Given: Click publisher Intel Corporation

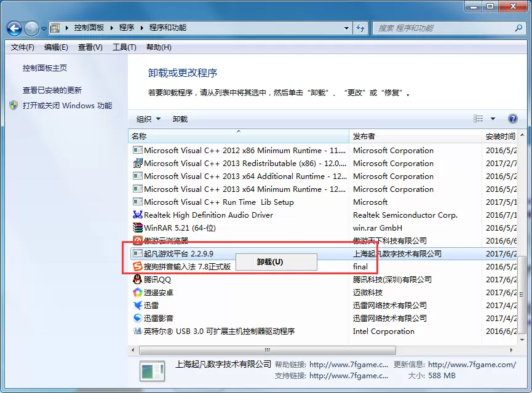Looking at the screenshot, I should (x=383, y=331).
